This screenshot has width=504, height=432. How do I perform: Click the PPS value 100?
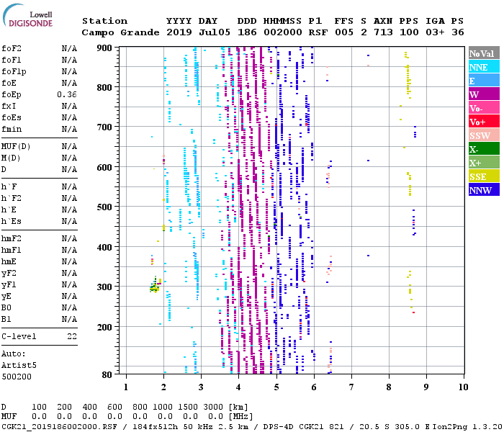click(x=409, y=32)
